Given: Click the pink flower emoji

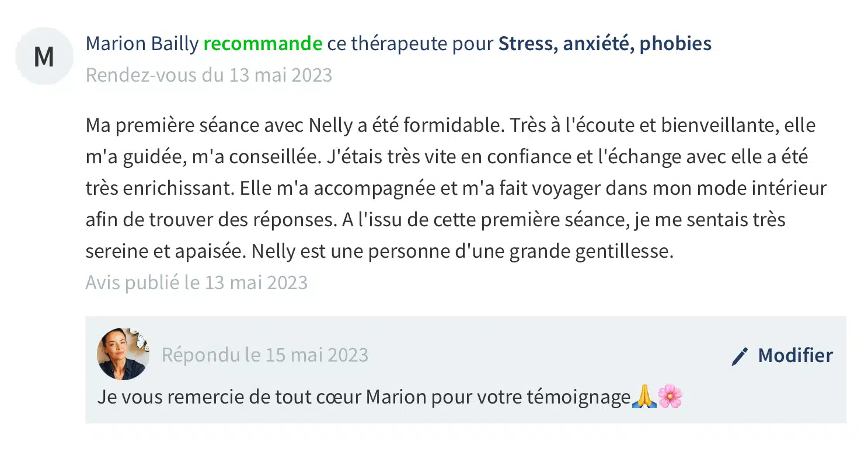Looking at the screenshot, I should (670, 398).
